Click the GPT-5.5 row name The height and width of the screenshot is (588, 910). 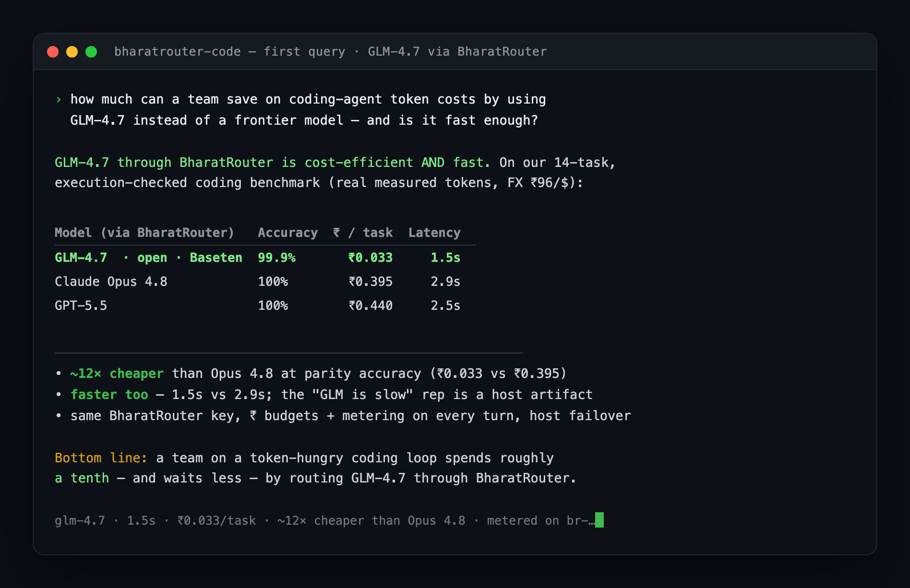pyautogui.click(x=81, y=306)
